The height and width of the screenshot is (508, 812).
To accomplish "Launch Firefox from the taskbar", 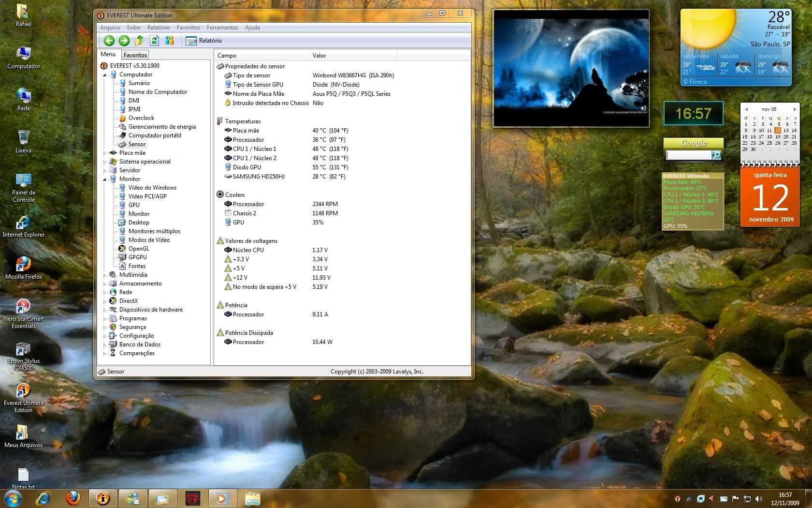I will (x=73, y=498).
